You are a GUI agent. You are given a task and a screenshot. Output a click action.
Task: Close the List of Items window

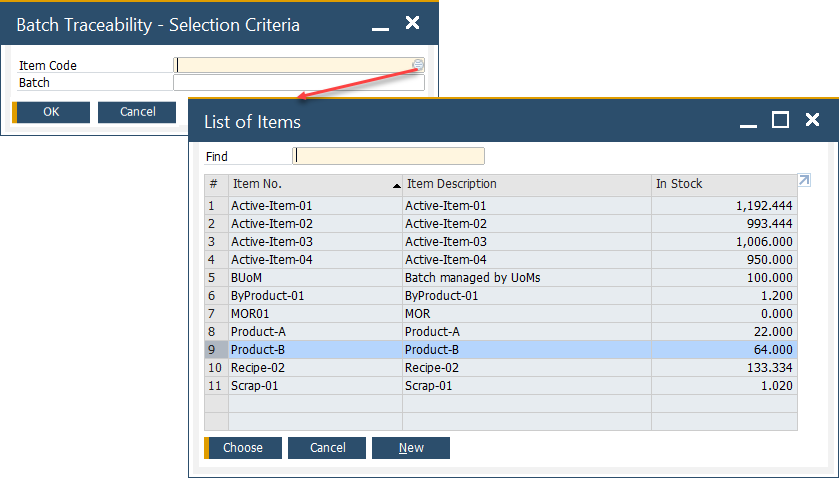tap(812, 119)
